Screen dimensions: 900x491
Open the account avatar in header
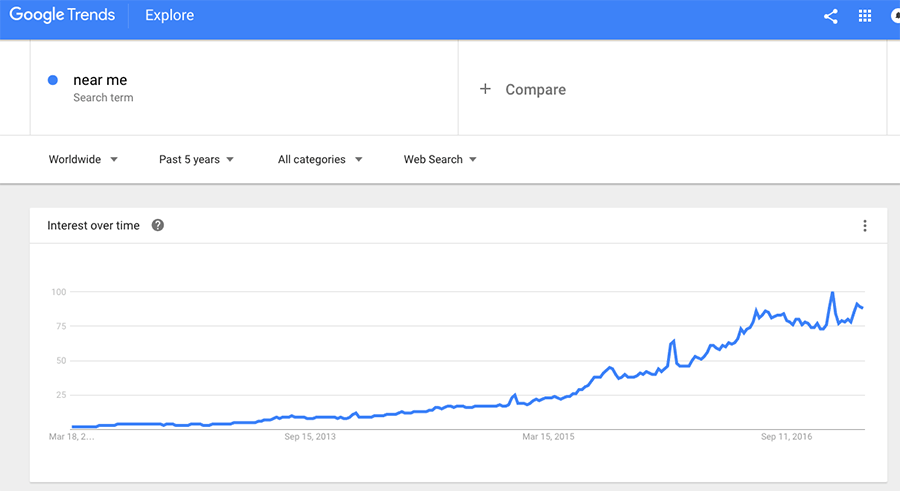(895, 16)
